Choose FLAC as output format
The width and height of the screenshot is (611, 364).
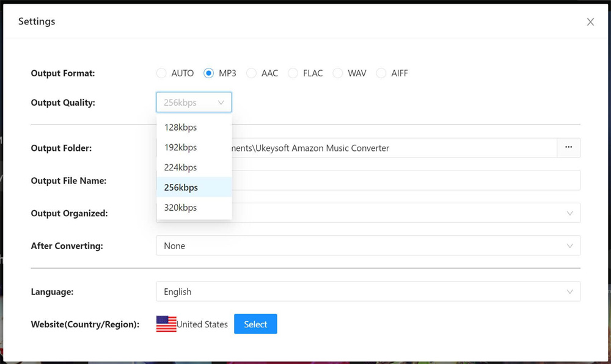294,73
